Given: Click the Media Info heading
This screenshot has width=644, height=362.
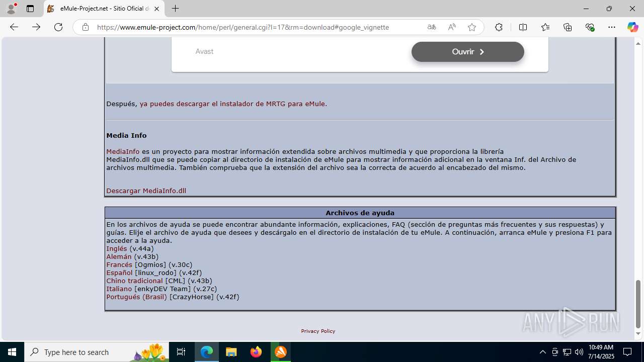Looking at the screenshot, I should tap(126, 135).
